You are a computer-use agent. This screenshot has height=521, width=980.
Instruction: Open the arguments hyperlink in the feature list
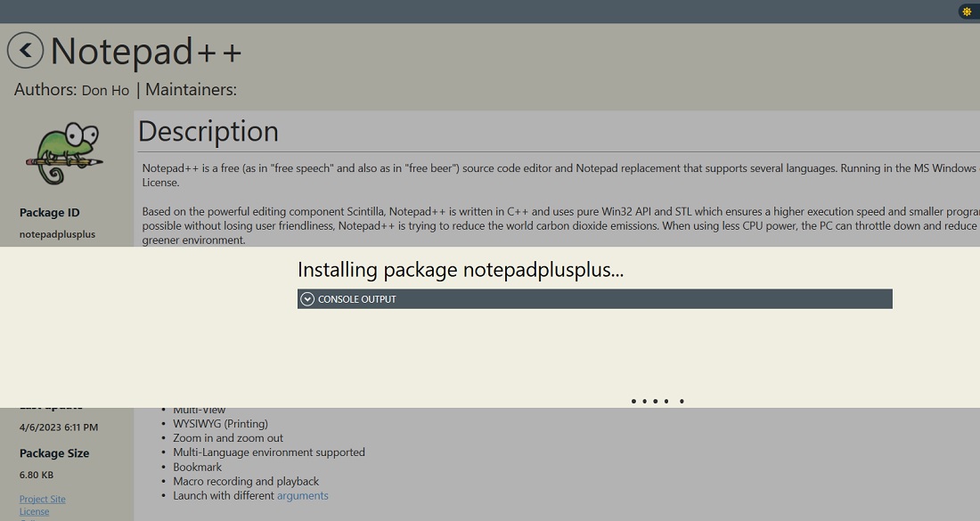coord(302,495)
